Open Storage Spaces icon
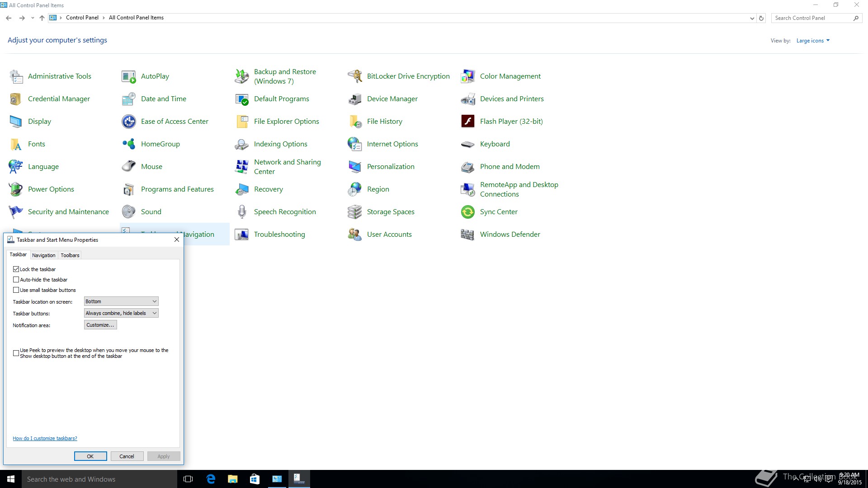Screen dimensions: 868x488 (355, 212)
